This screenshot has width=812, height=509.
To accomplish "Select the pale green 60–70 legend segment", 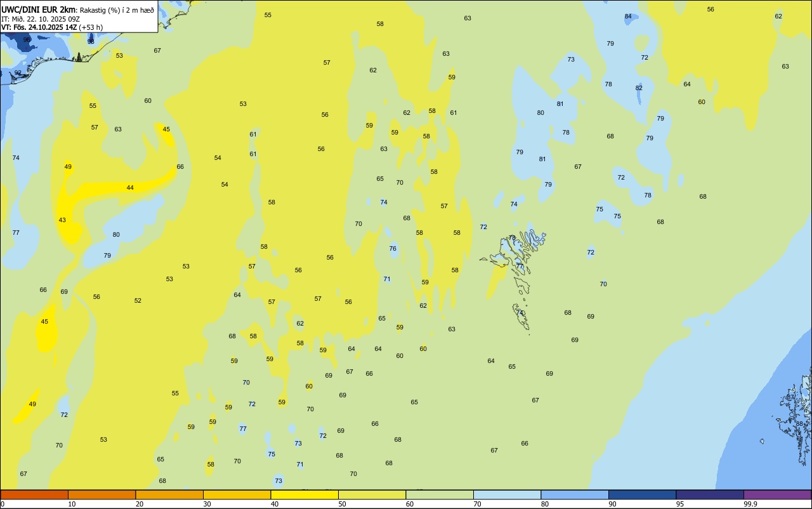I will [440, 494].
